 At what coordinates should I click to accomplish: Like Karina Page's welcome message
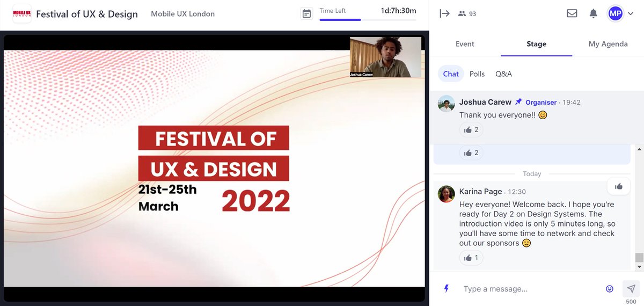tap(471, 258)
